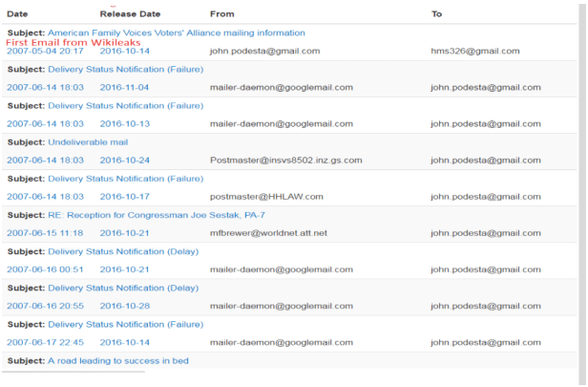588x387 pixels.
Task: Choose release date 2016-10-28
Action: [125, 306]
